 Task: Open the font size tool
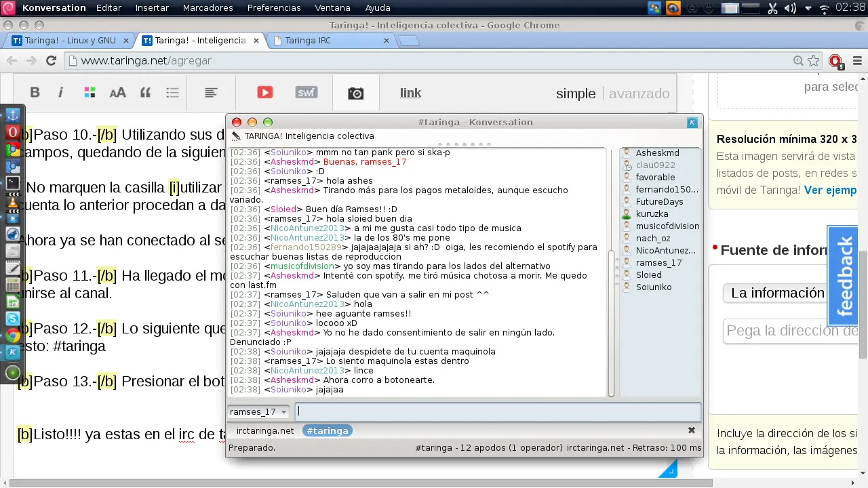(117, 93)
